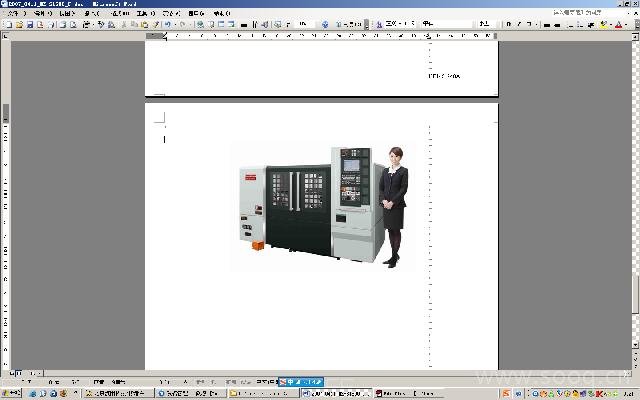Apply the yellow highlight marker
The width and height of the screenshot is (640, 400).
(604, 24)
